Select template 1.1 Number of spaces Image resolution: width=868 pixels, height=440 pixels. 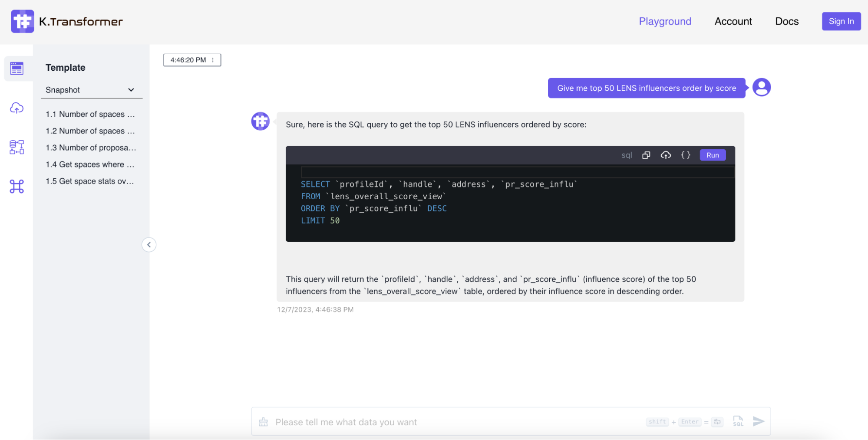pyautogui.click(x=90, y=114)
